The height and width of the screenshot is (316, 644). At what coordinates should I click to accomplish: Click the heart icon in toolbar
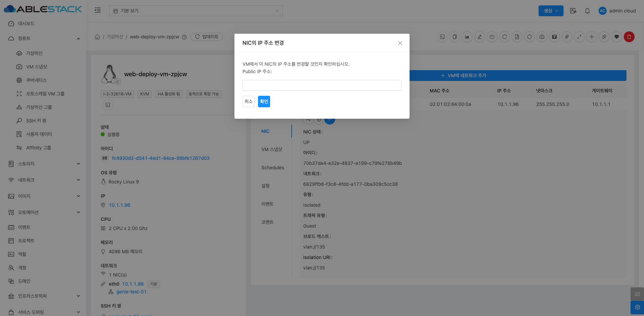(x=616, y=37)
